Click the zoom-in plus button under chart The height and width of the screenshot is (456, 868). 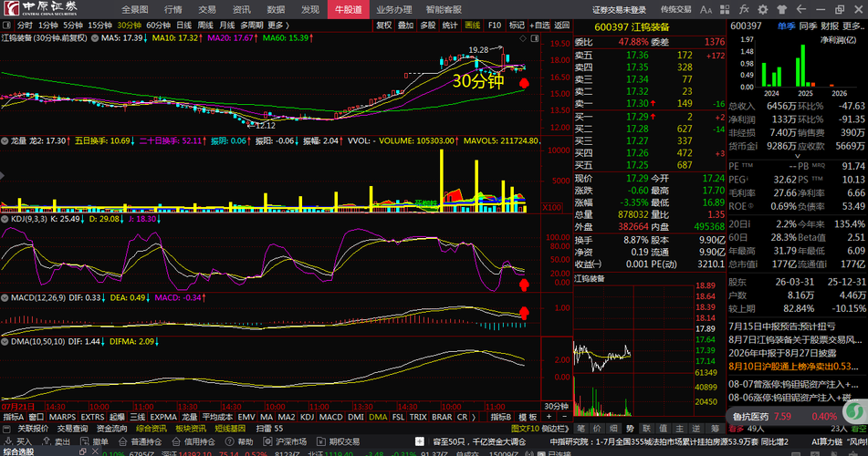pyautogui.click(x=549, y=417)
